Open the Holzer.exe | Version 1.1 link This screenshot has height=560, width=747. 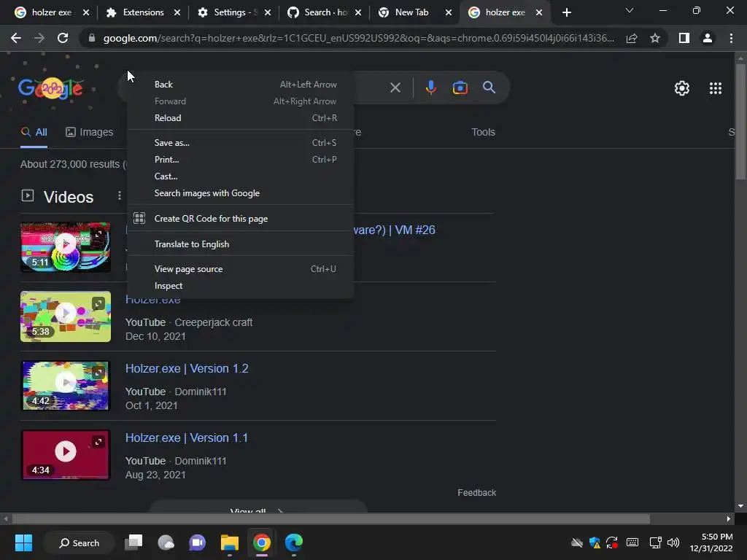point(186,437)
